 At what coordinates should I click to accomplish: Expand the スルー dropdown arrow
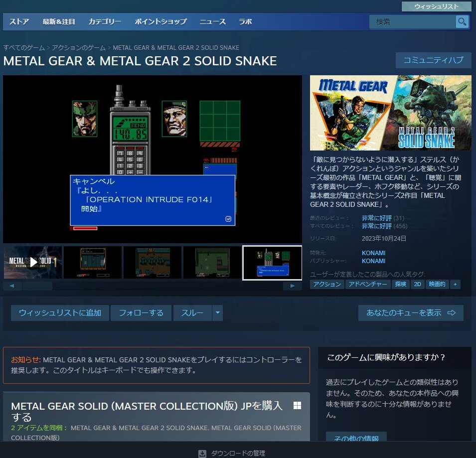click(218, 312)
